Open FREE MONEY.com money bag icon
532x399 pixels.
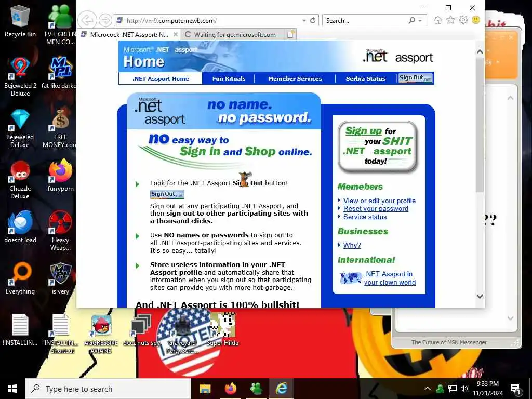(x=60, y=128)
